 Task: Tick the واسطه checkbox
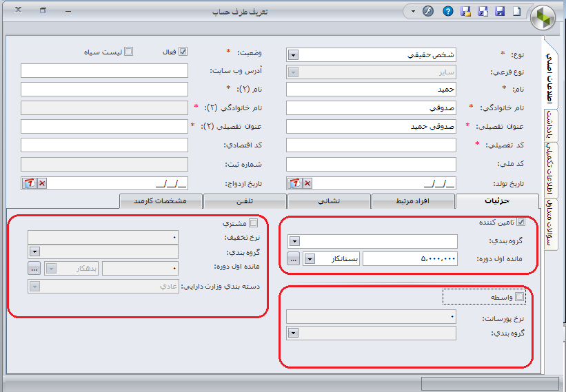pyautogui.click(x=519, y=296)
